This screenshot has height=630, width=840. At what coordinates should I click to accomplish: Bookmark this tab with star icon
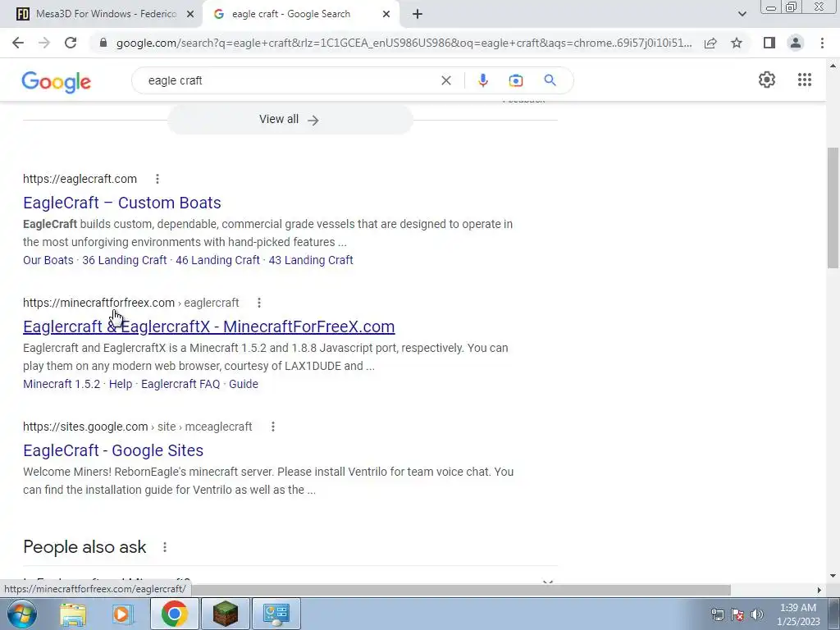737,43
